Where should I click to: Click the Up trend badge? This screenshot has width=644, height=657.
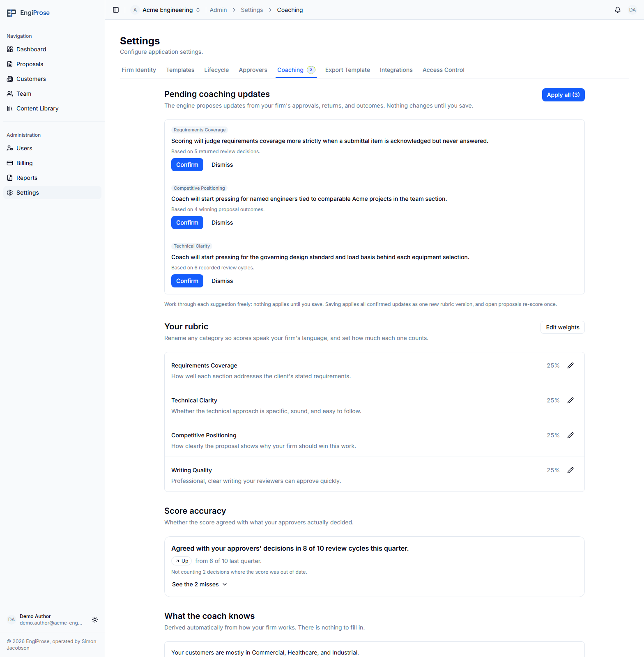coord(182,561)
